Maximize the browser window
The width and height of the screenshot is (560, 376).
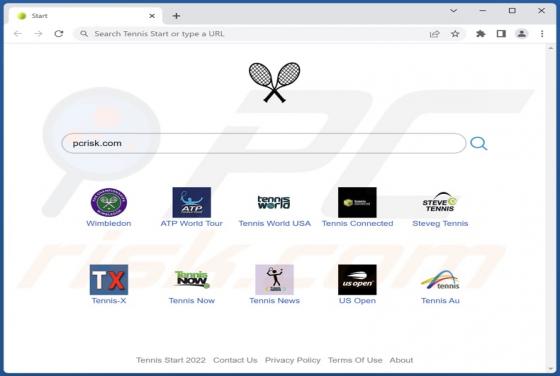(x=512, y=11)
